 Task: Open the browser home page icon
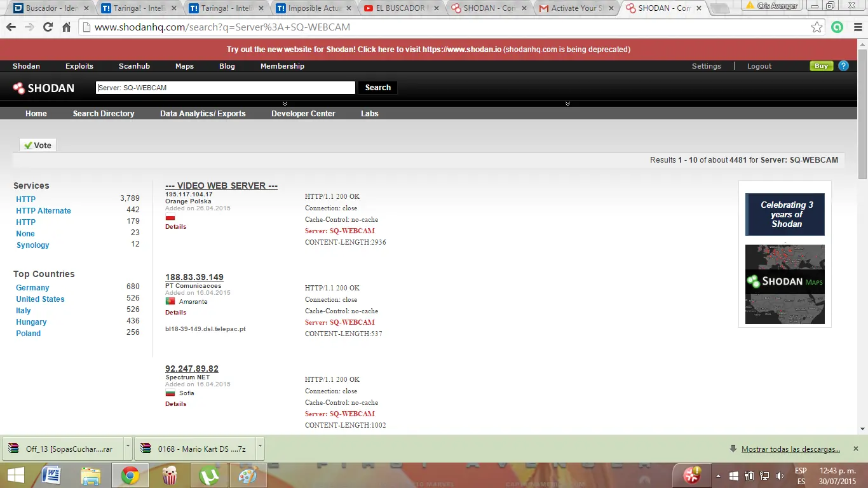pos(66,27)
